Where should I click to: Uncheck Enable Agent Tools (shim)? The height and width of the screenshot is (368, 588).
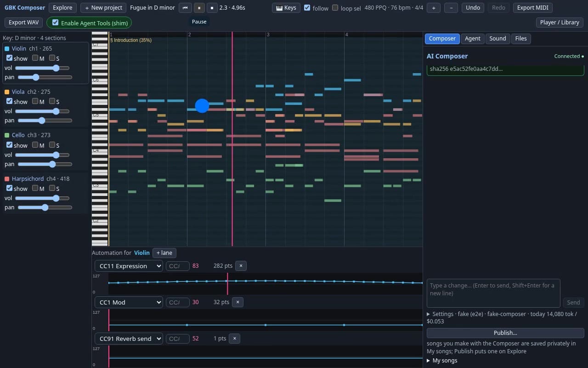tap(56, 23)
